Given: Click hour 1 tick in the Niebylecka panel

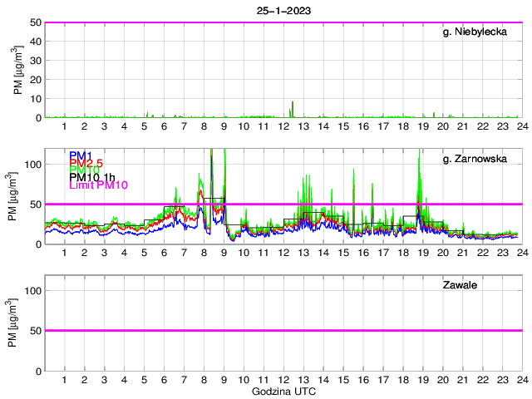Looking at the screenshot, I should click(x=65, y=126).
